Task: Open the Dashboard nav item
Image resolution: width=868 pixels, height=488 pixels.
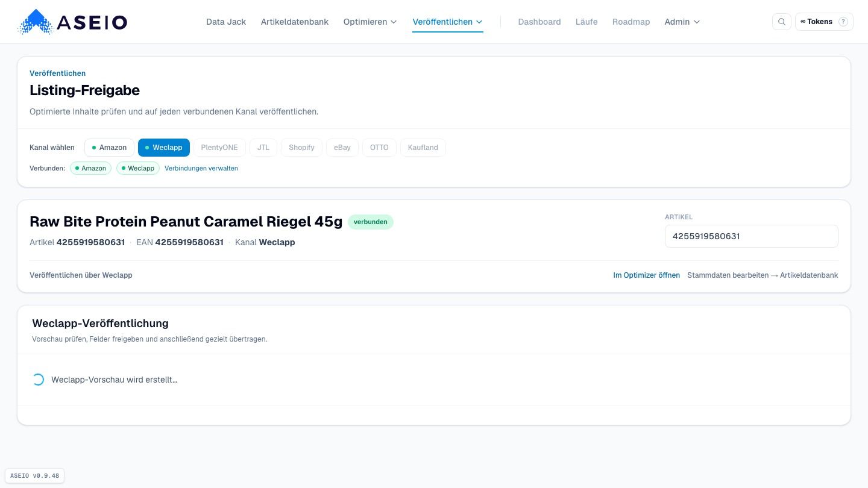Action: [x=539, y=22]
